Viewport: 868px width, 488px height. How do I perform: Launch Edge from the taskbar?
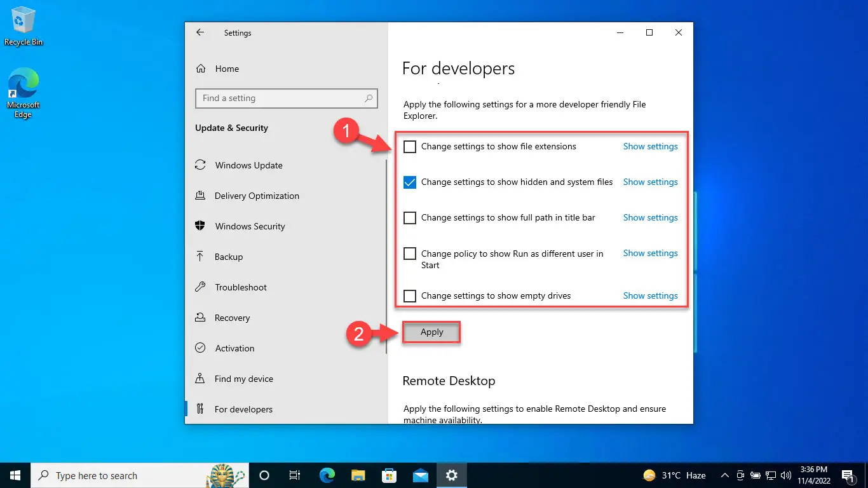[327, 475]
